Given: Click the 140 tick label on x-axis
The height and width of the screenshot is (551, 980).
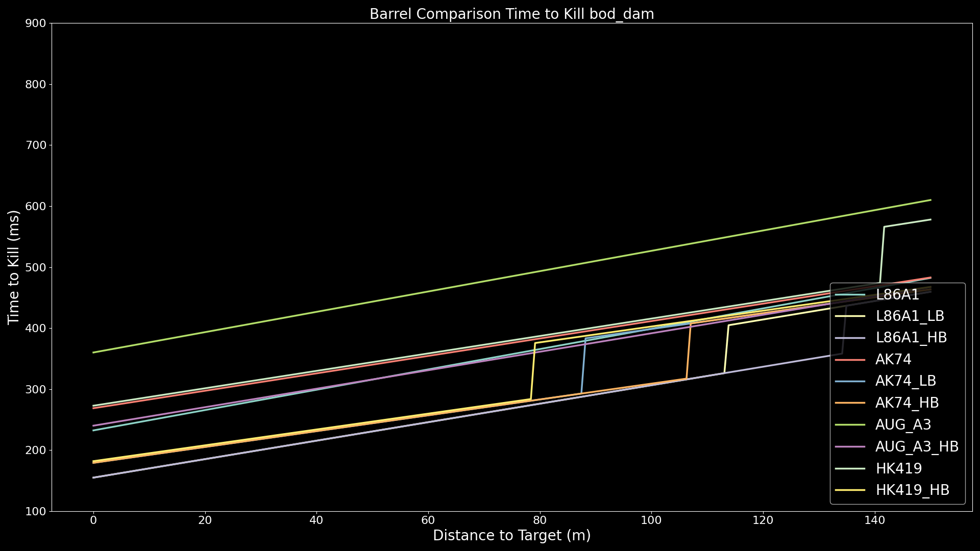Looking at the screenshot, I should 874,521.
